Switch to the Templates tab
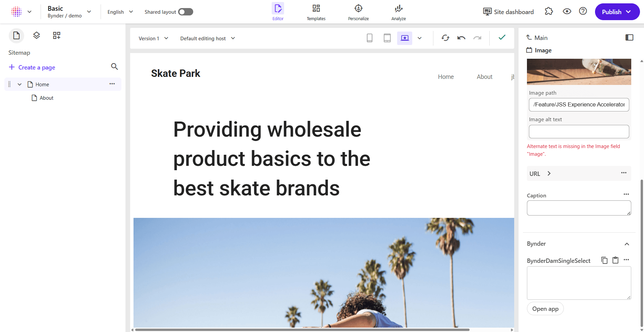Image resolution: width=644 pixels, height=332 pixels. [x=316, y=12]
